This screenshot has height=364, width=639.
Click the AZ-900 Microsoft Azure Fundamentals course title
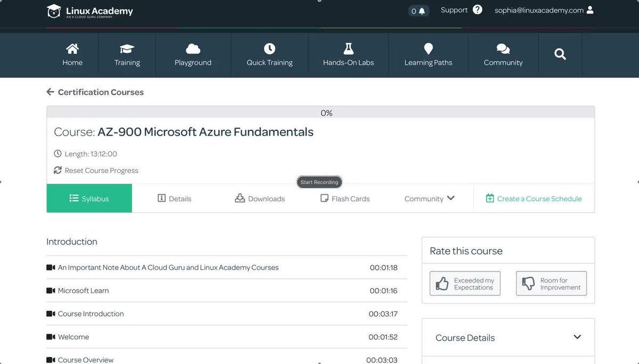[206, 132]
